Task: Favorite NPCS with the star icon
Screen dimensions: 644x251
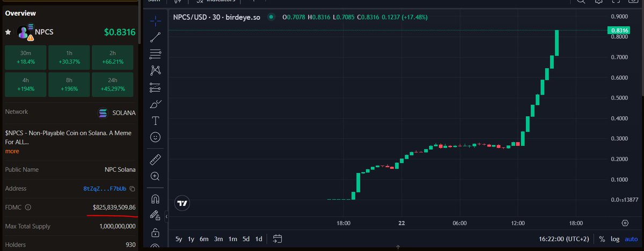Action: click(x=8, y=32)
